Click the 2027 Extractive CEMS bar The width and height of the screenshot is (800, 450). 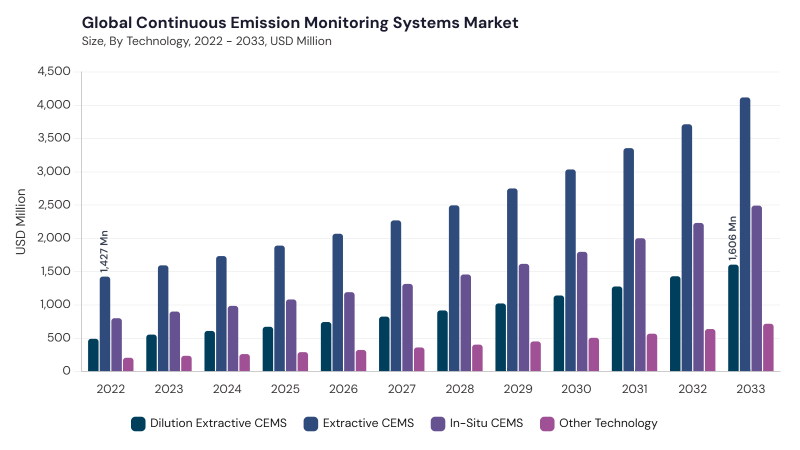pyautogui.click(x=396, y=296)
